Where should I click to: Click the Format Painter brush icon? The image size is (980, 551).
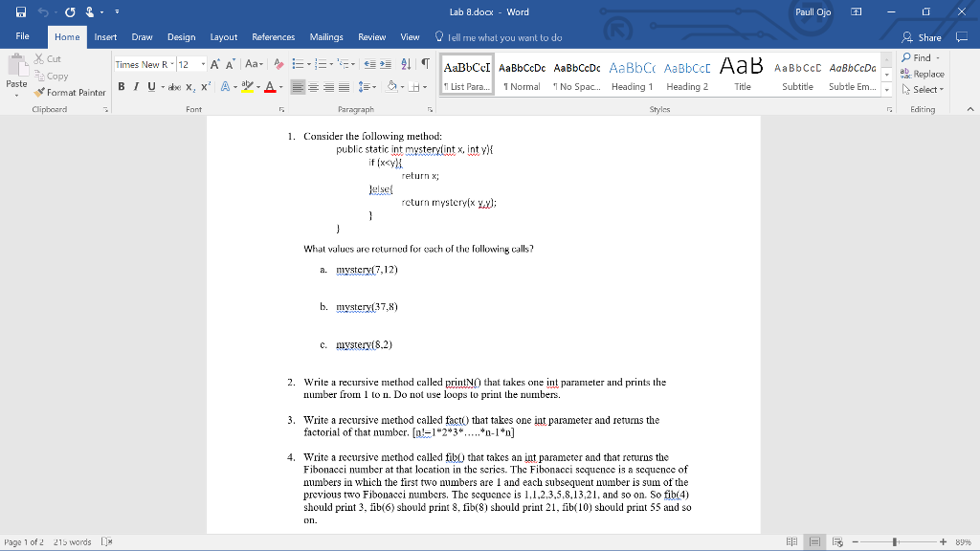(39, 93)
